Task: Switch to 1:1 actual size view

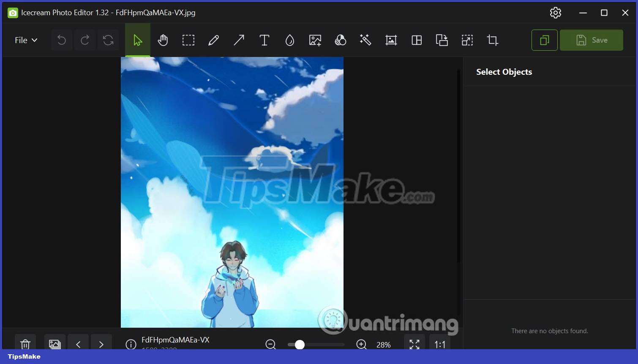Action: [440, 344]
